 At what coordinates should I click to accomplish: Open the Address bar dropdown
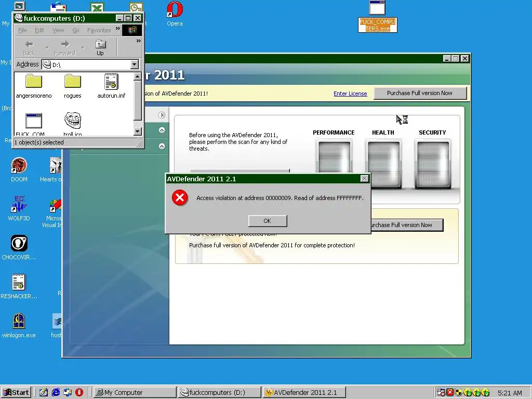(135, 64)
